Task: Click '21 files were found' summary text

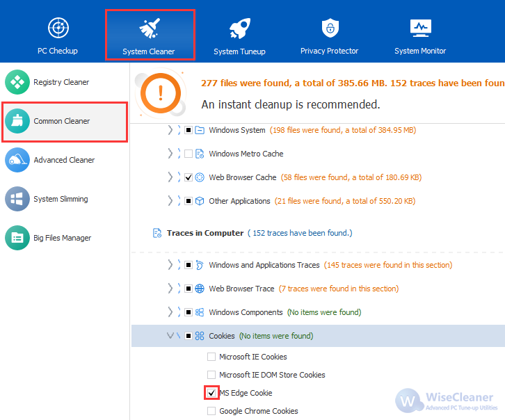Action: (x=345, y=201)
